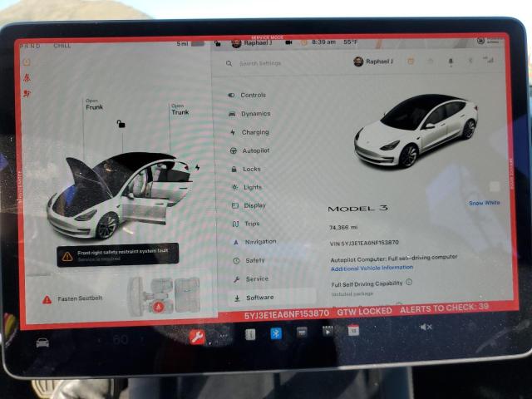The width and height of the screenshot is (532, 399).
Task: Open Additional Vehicle Information link
Action: point(372,268)
